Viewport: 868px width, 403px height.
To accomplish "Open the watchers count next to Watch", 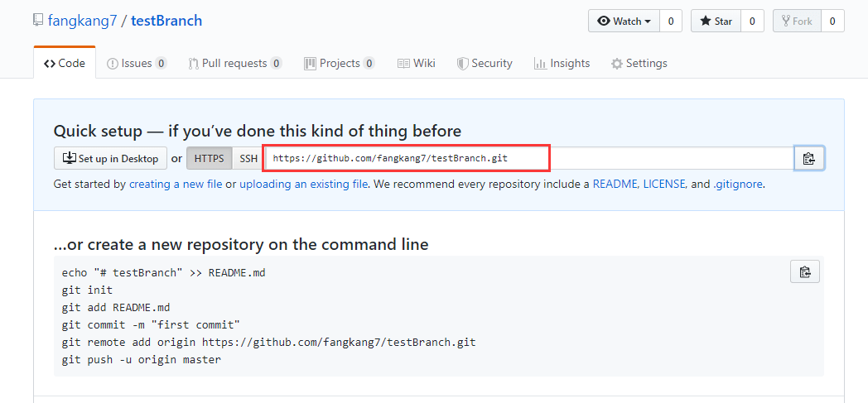I will [x=671, y=22].
